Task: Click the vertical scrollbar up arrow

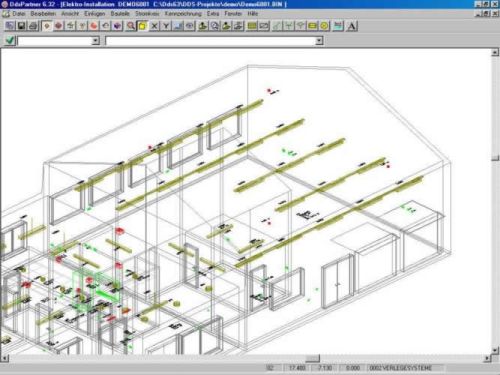Action: point(495,52)
